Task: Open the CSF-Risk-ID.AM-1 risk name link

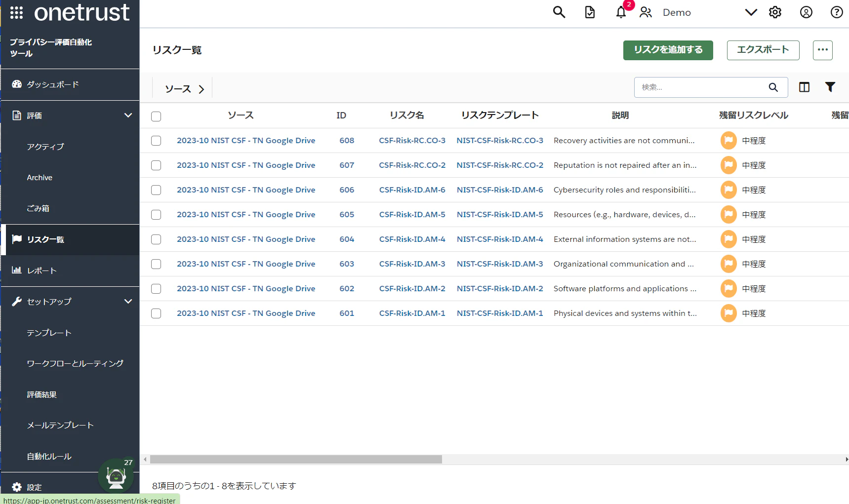Action: [412, 313]
